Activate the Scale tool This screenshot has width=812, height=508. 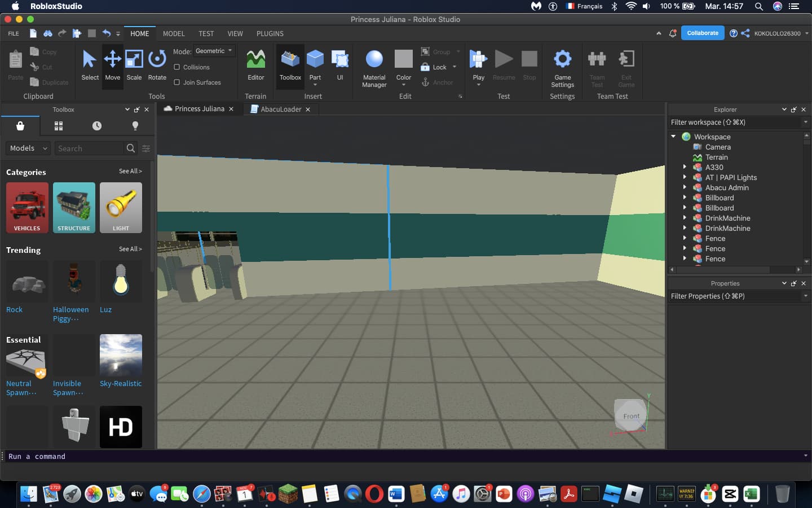[x=134, y=65]
